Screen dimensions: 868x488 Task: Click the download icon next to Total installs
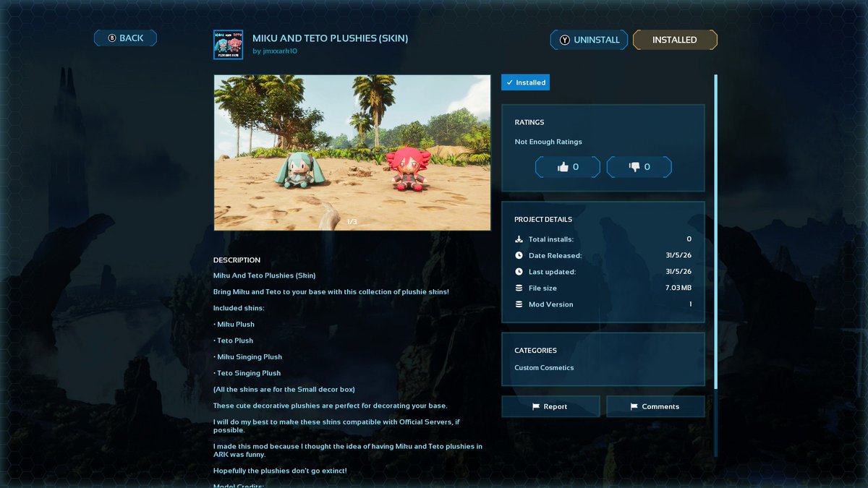[x=519, y=239]
